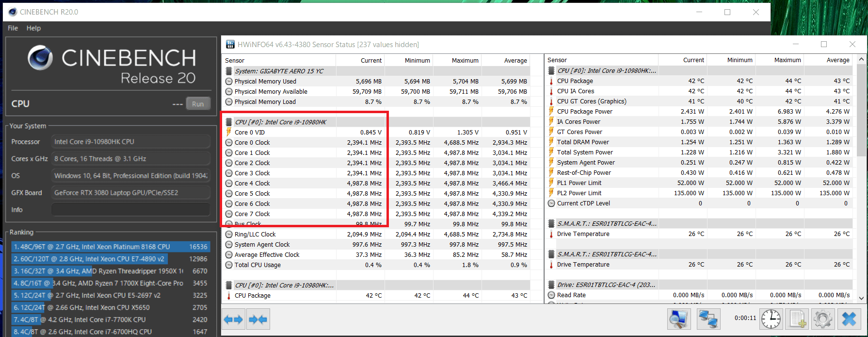Open the HWiNFO system summary monitor-magnifier icon
The image size is (868, 337).
coord(679,319)
